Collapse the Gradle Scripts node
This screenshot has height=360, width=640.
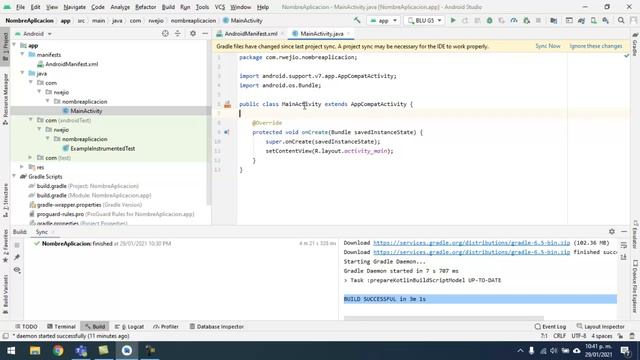pos(14,176)
